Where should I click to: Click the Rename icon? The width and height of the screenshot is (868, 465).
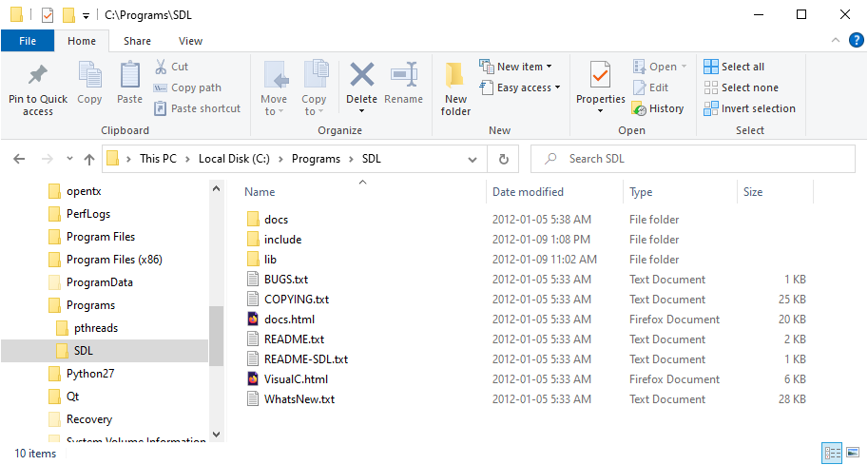coord(404,74)
